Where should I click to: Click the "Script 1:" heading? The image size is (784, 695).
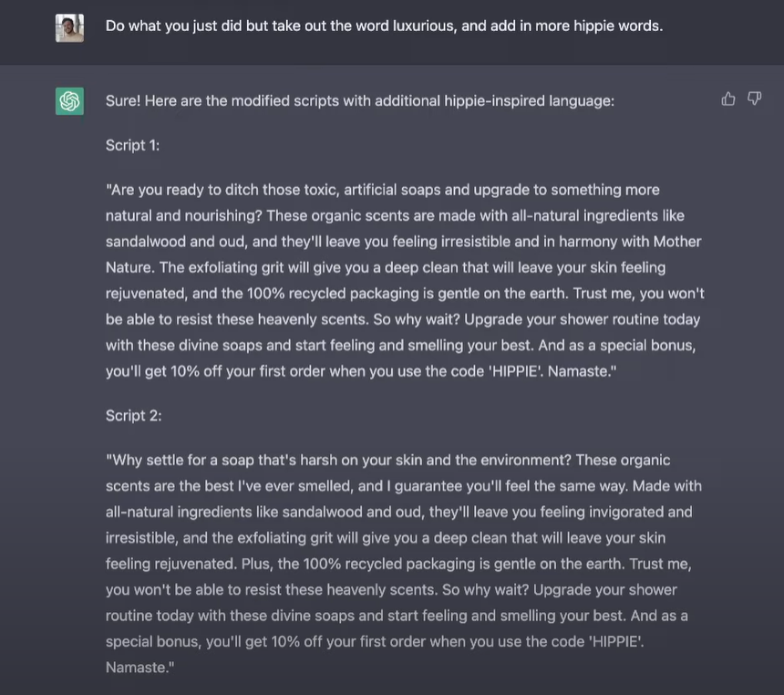coord(133,145)
